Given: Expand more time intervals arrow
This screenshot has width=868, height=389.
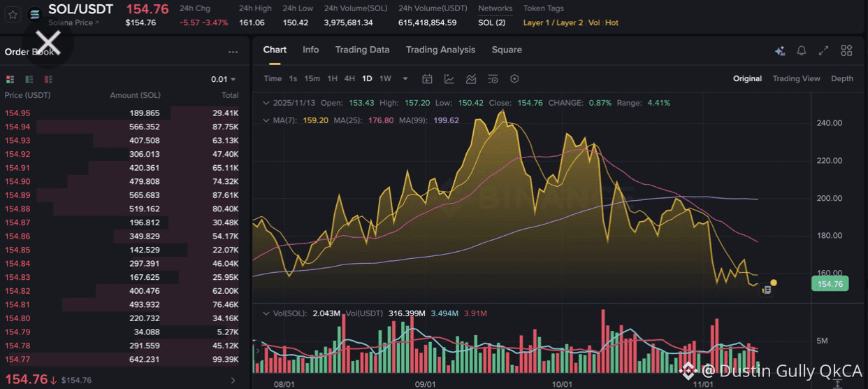Looking at the screenshot, I should coord(404,79).
